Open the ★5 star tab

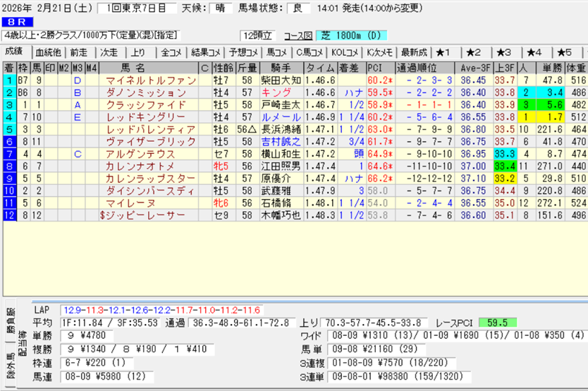click(x=563, y=52)
